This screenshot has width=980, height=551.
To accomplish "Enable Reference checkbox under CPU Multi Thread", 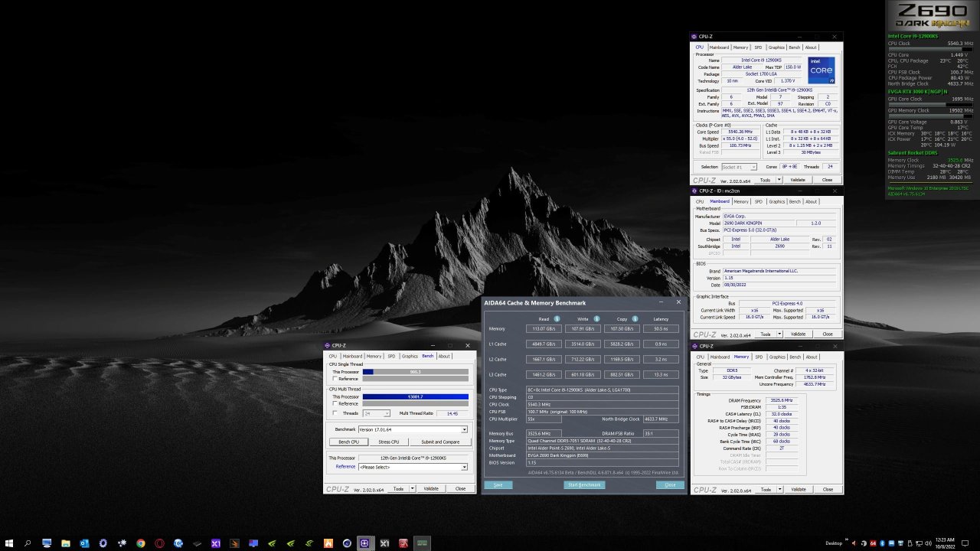I will (x=335, y=404).
